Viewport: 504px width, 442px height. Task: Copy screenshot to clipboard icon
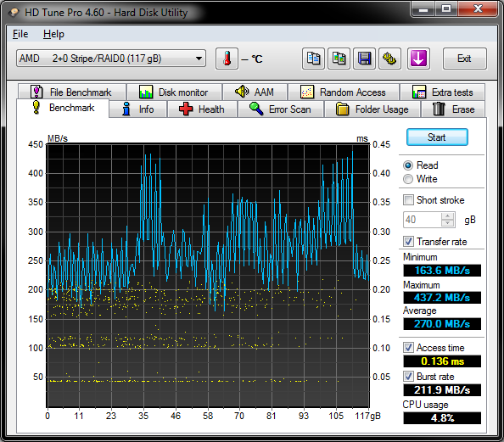339,59
